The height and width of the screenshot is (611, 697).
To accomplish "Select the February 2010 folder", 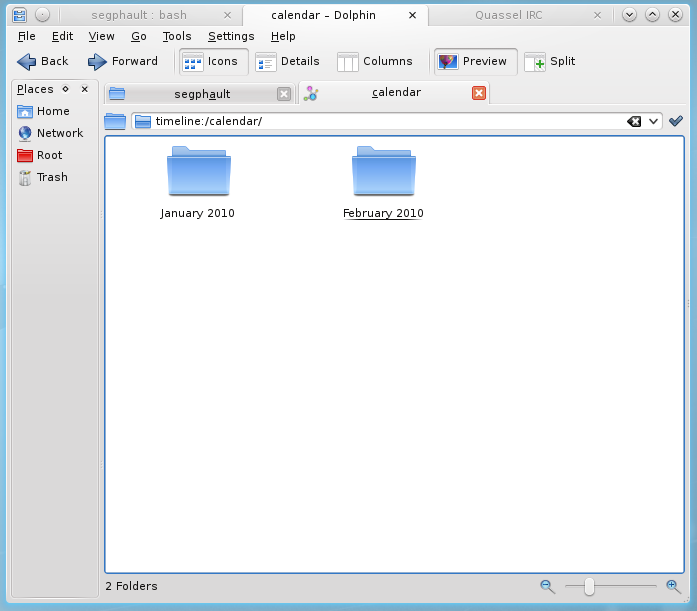I will (384, 171).
